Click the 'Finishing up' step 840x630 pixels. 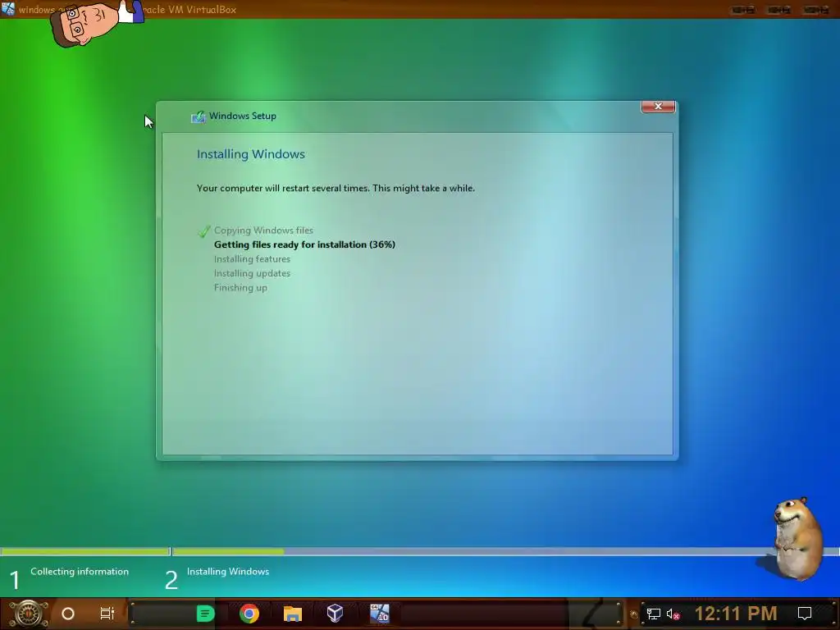(240, 288)
